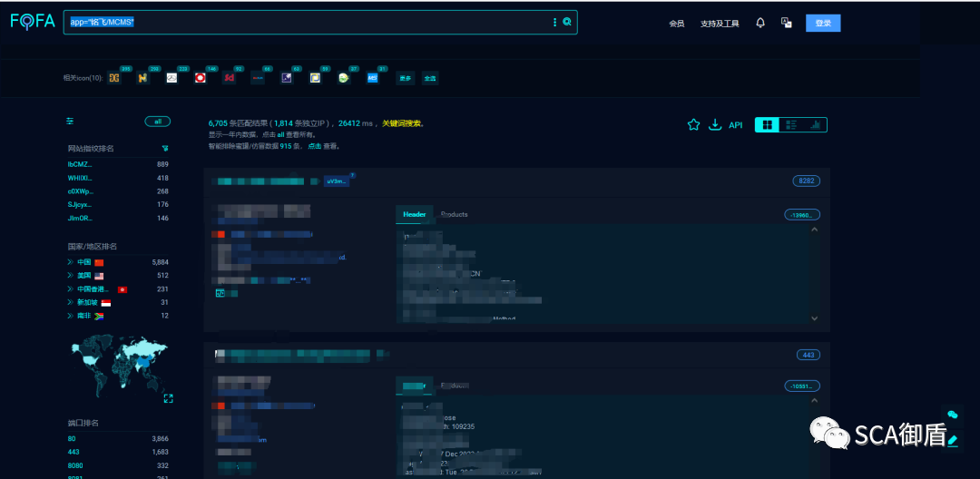Viewport: 980px width, 479px height.
Task: Click all link to view all data
Action: [280, 134]
